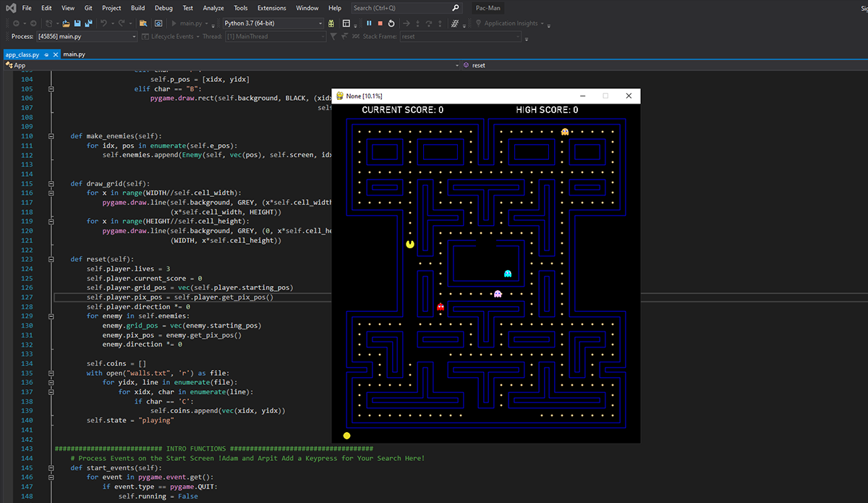Open the Python 3.7 (64-bit) environment dropdown
The image size is (868, 503).
coord(273,23)
